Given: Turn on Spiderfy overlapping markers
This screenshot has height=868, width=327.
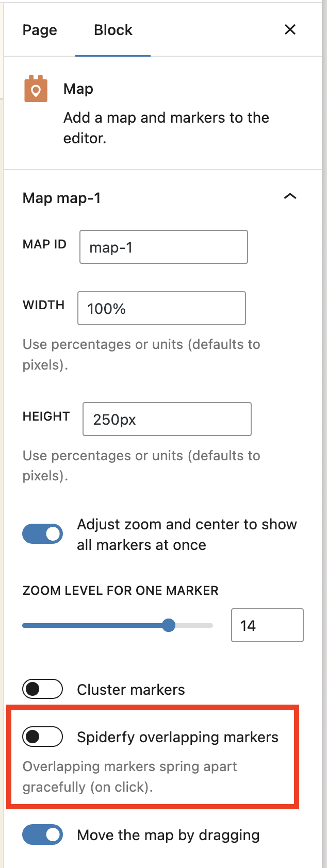Looking at the screenshot, I should pos(42,737).
